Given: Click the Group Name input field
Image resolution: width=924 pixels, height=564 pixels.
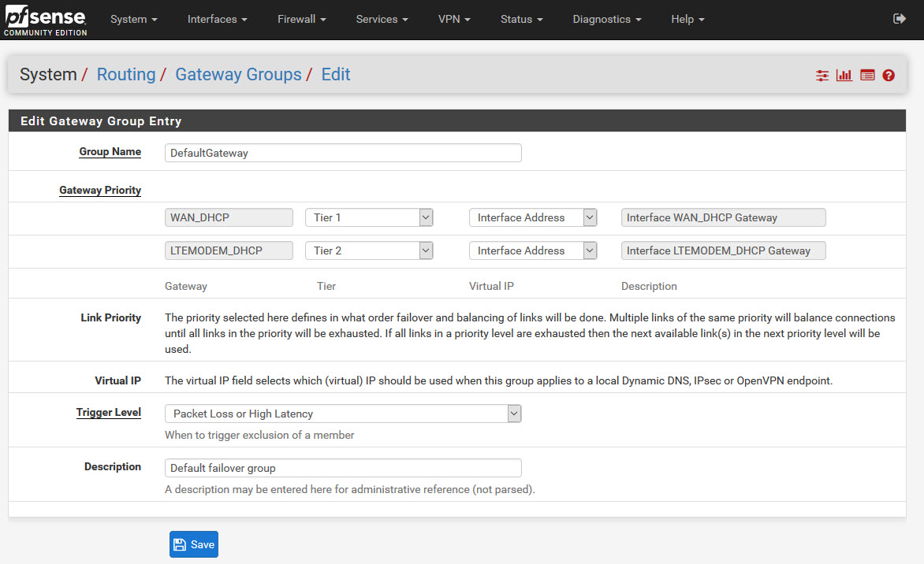Looking at the screenshot, I should (x=343, y=153).
